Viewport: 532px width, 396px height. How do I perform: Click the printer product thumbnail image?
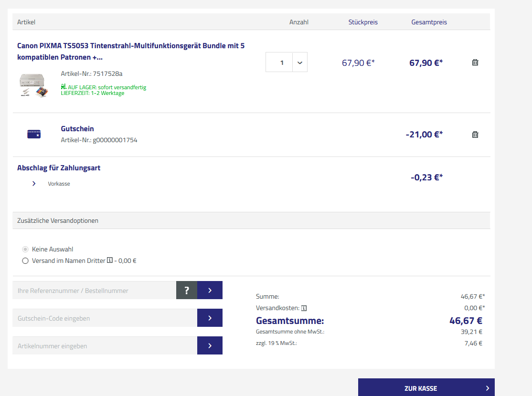[34, 86]
